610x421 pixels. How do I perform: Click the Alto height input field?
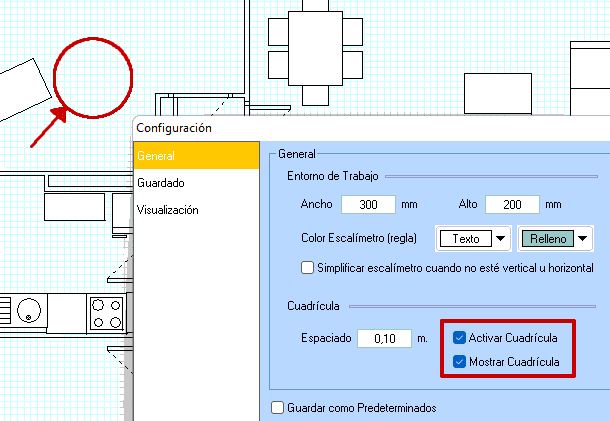tap(512, 204)
